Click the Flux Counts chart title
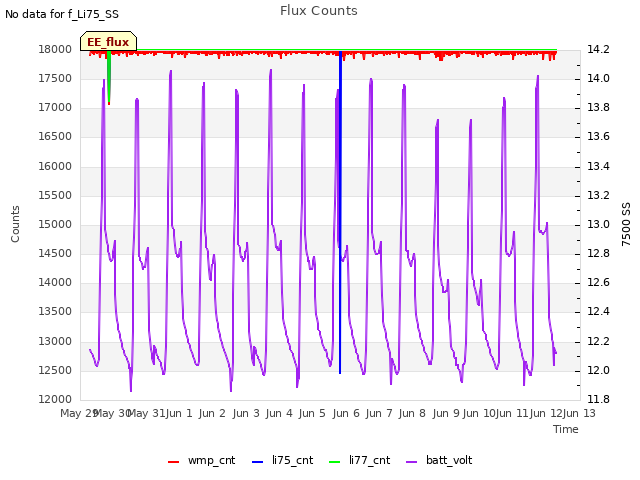 pos(318,11)
